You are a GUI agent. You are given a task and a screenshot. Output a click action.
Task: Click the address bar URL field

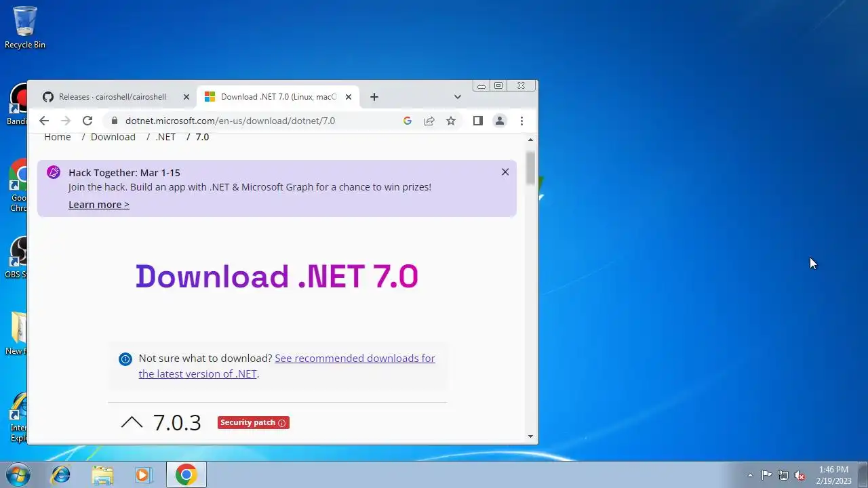point(230,121)
